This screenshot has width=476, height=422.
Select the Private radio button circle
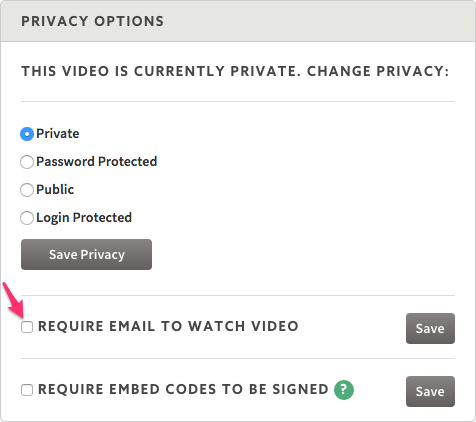[x=27, y=134]
